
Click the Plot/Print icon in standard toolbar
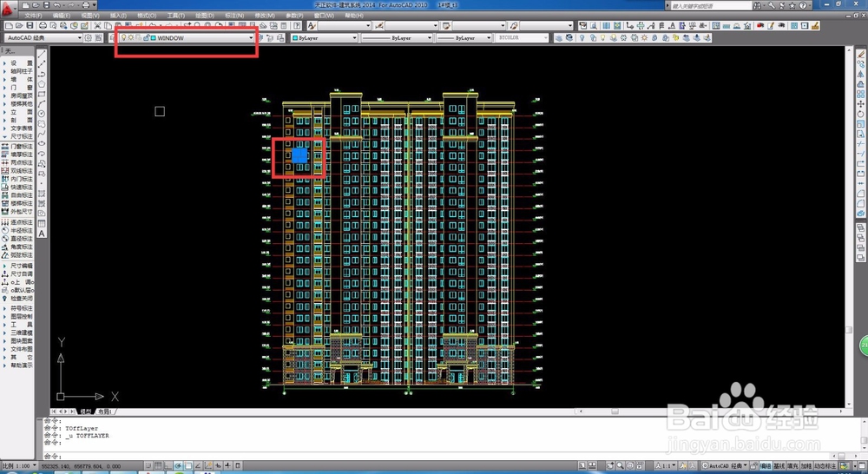[43, 25]
